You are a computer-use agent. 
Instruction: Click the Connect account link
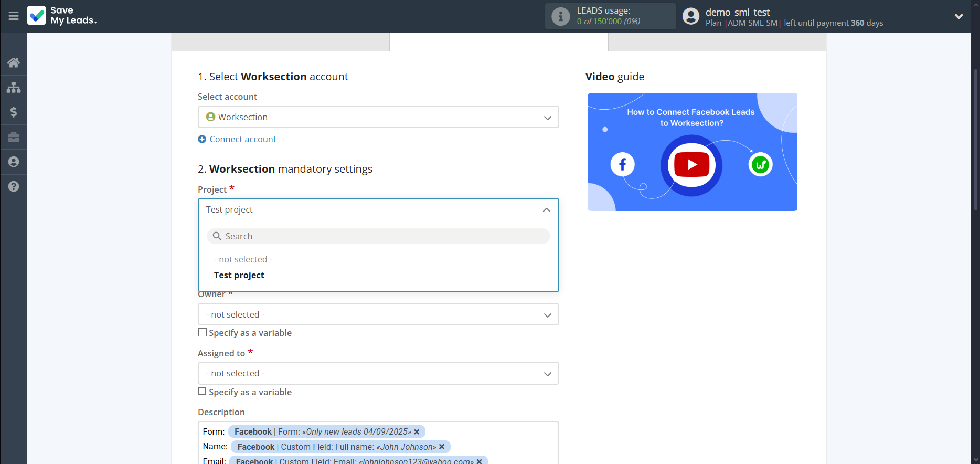click(x=242, y=139)
